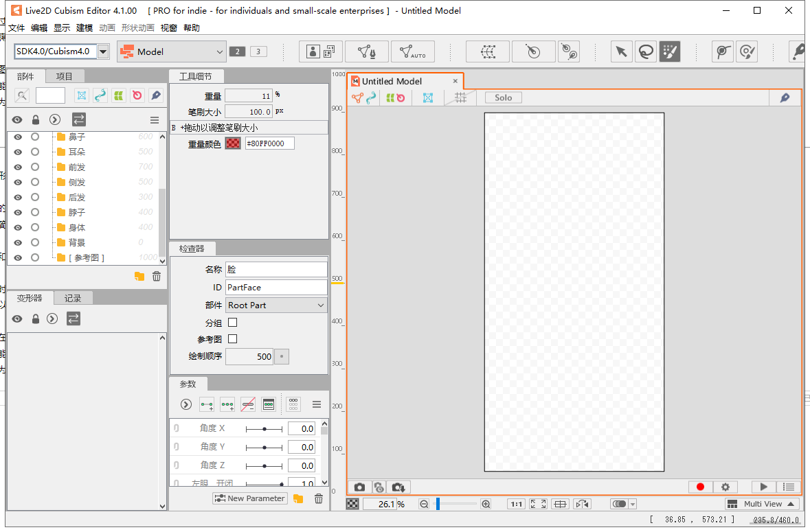Click the Solo button above the canvas
The image size is (810, 532).
(x=503, y=97)
